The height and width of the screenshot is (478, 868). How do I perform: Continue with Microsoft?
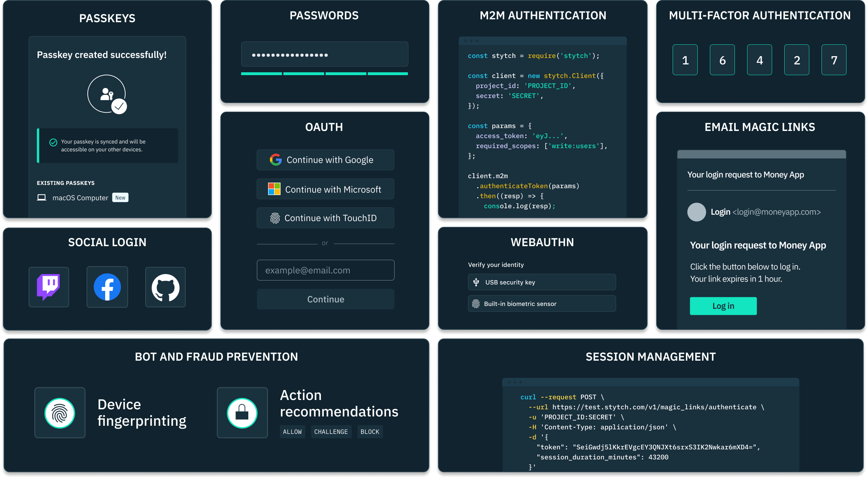pyautogui.click(x=325, y=189)
